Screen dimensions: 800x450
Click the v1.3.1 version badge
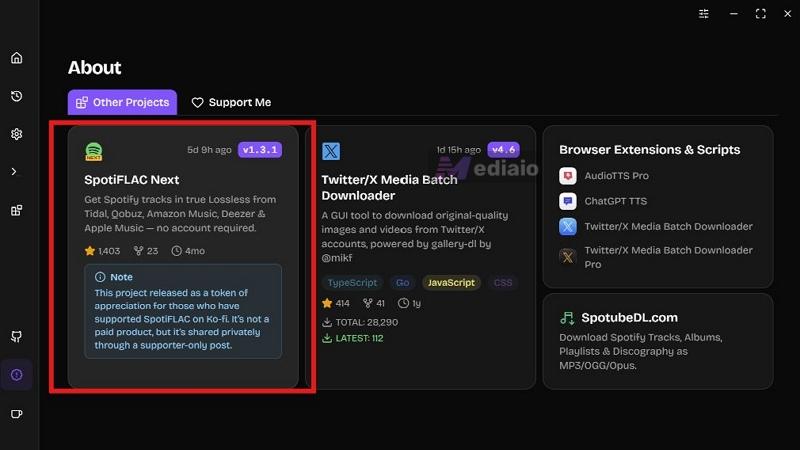click(260, 149)
